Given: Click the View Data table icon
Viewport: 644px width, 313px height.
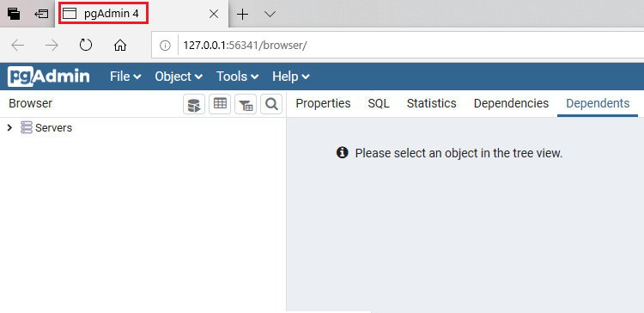Looking at the screenshot, I should click(x=220, y=104).
